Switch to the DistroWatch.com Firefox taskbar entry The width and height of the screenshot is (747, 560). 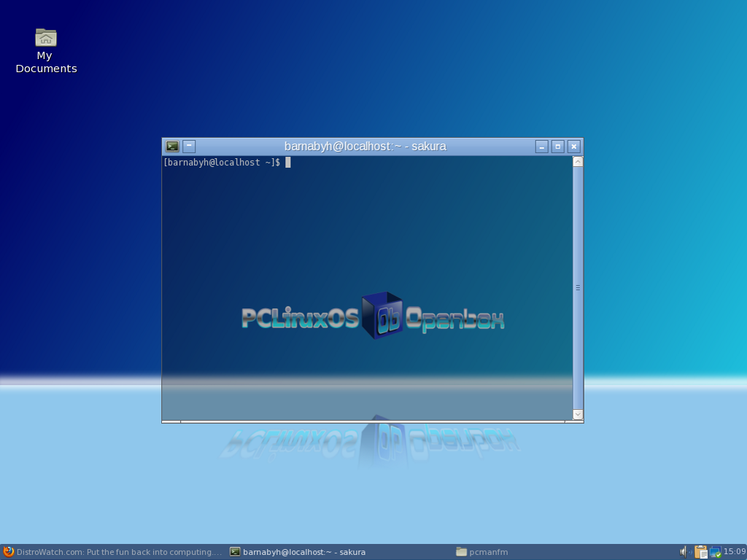112,552
